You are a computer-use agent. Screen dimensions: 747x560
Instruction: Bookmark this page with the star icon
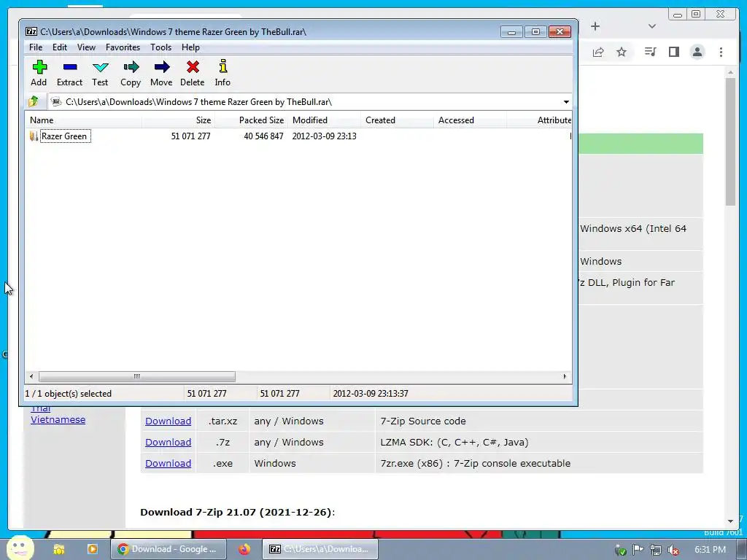[x=622, y=52]
